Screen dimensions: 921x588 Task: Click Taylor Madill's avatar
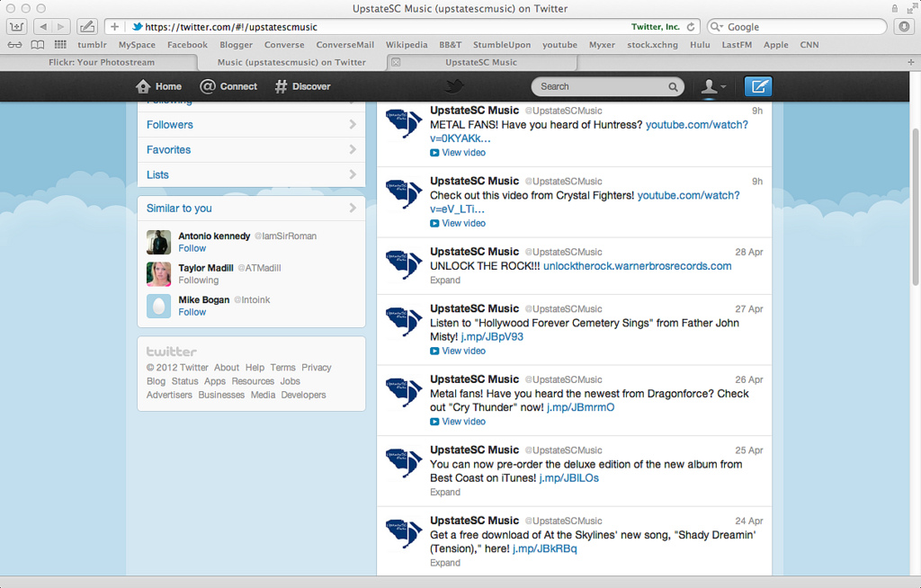pyautogui.click(x=158, y=273)
